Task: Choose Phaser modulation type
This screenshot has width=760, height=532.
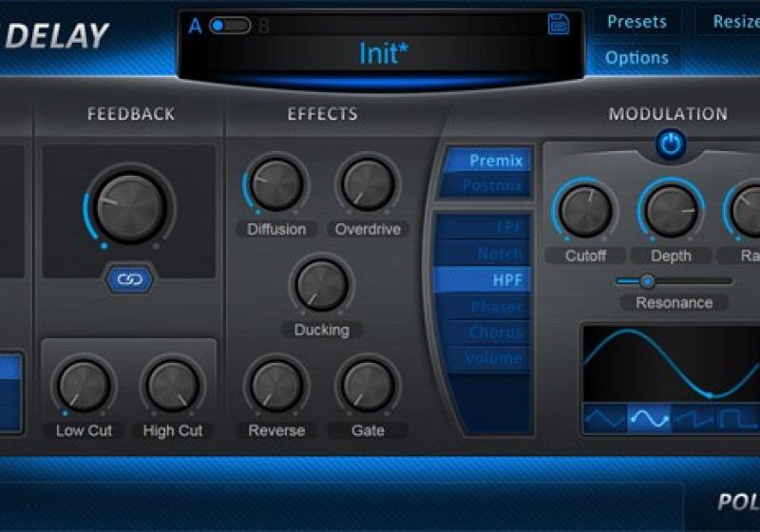Action: coord(484,306)
